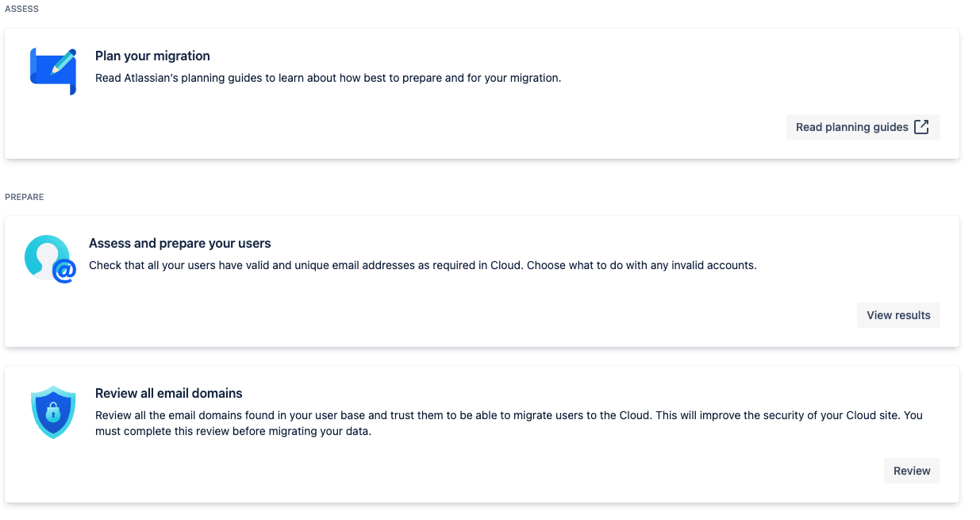
Task: Click the shield icon for email domains
Action: [53, 412]
